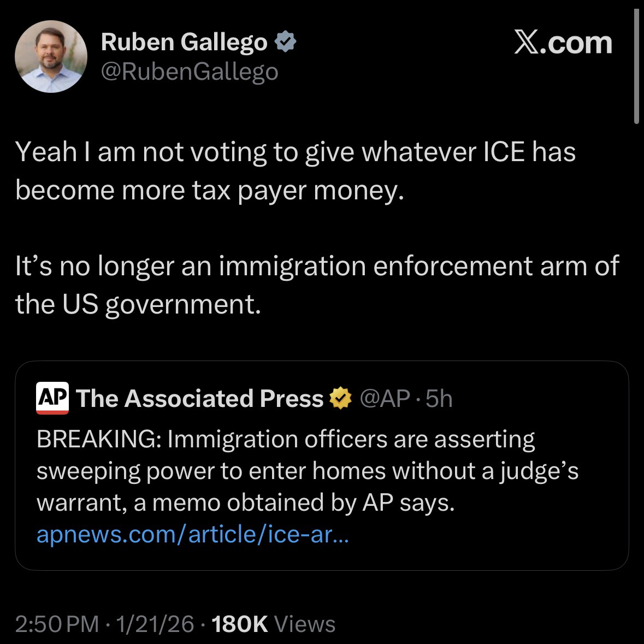Click the "sweeping power to enter homes" line
644x644 pixels.
[x=307, y=470]
